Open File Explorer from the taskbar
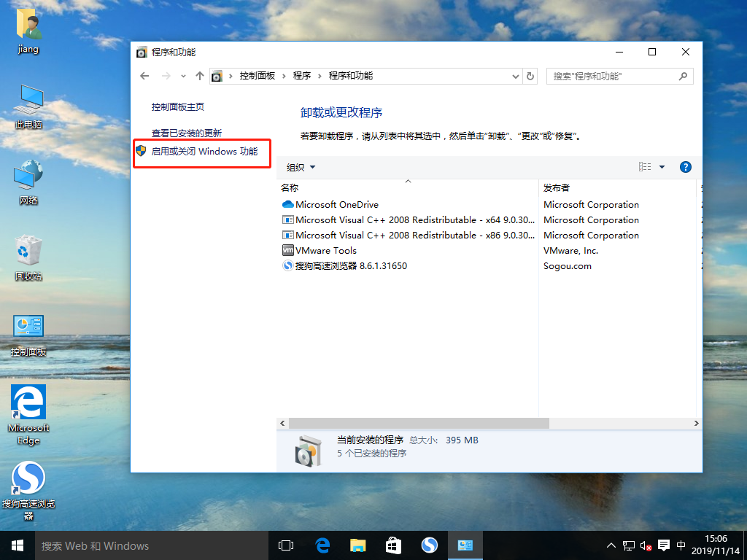Image resolution: width=747 pixels, height=560 pixels. click(357, 545)
